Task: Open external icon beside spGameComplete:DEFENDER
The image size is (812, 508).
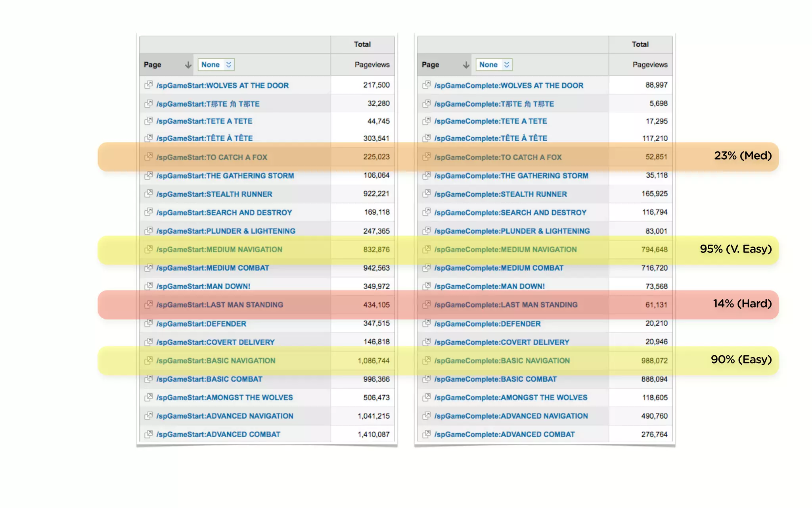Action: (426, 323)
